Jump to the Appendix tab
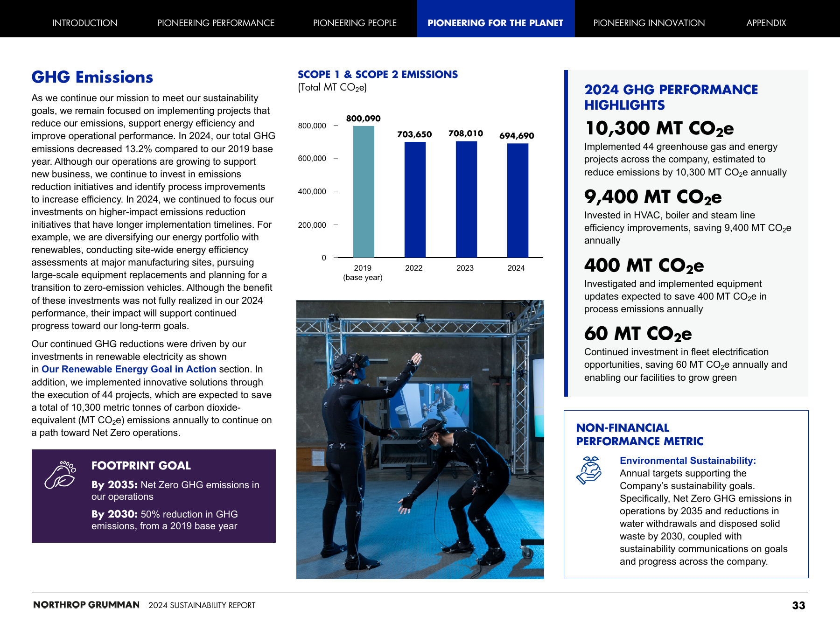Viewport: 840px width, 630px height. tap(766, 23)
